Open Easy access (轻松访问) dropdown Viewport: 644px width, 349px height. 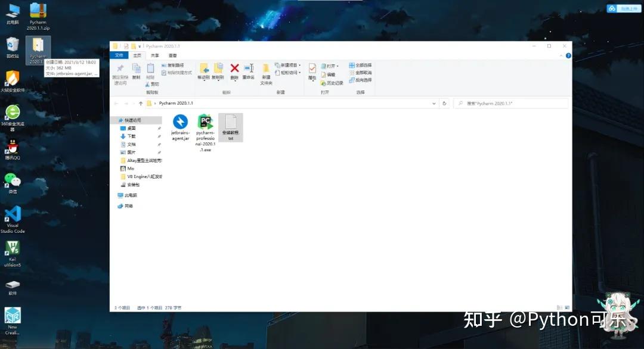coord(287,73)
